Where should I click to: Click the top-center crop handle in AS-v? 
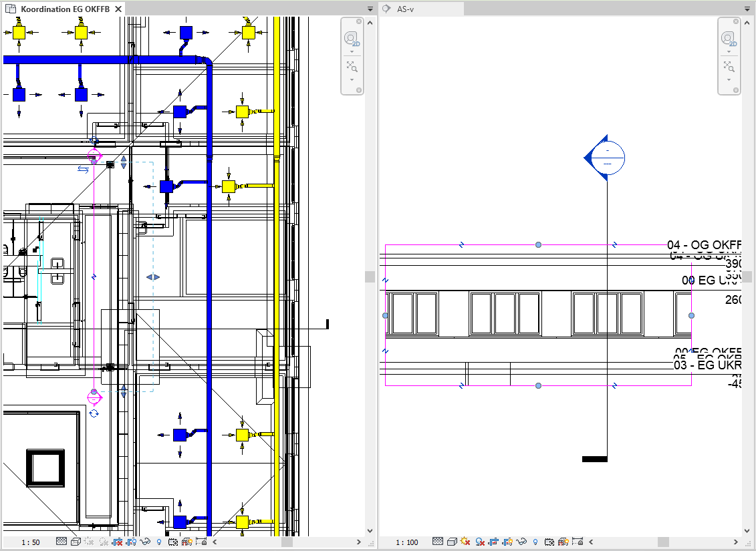[538, 245]
